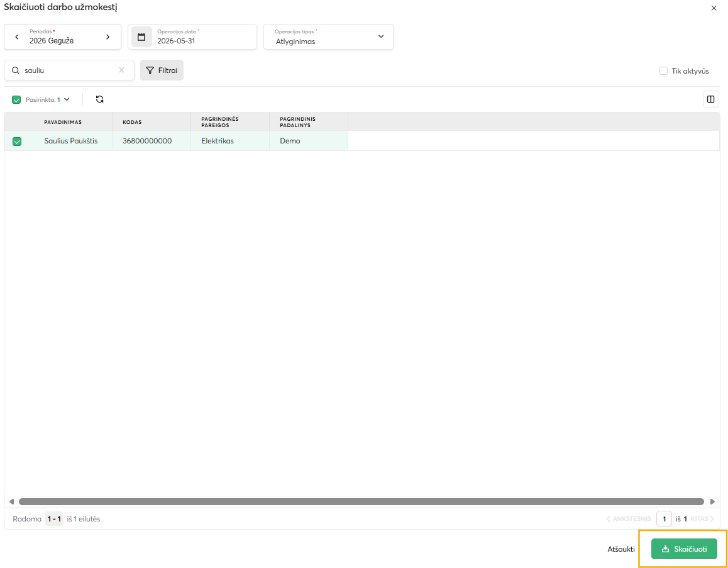This screenshot has width=728, height=568.
Task: Sort by the KODAS column header
Action: 132,122
